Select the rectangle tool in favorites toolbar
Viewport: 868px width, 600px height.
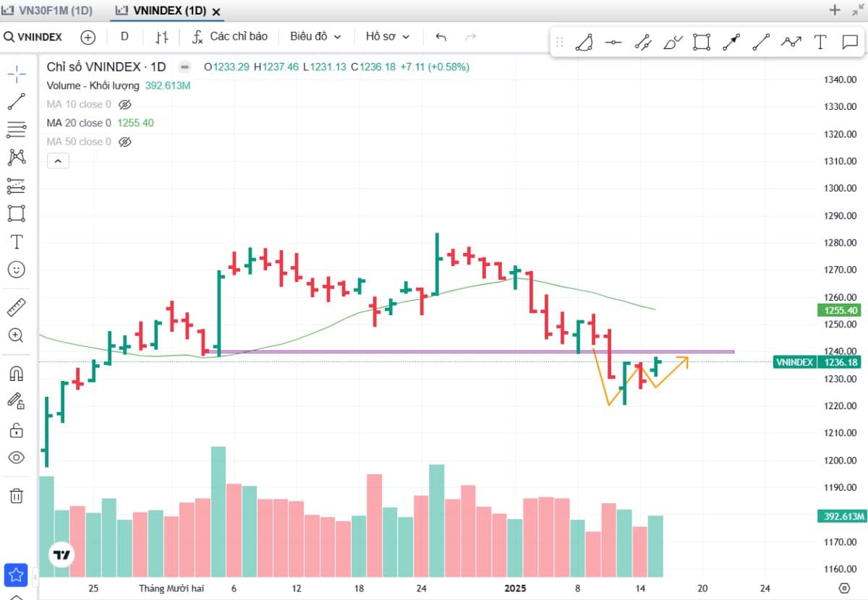(701, 43)
